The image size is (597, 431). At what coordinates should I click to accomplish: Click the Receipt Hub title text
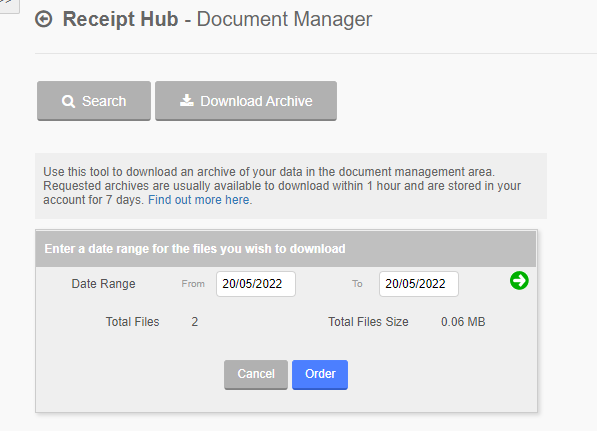point(120,19)
